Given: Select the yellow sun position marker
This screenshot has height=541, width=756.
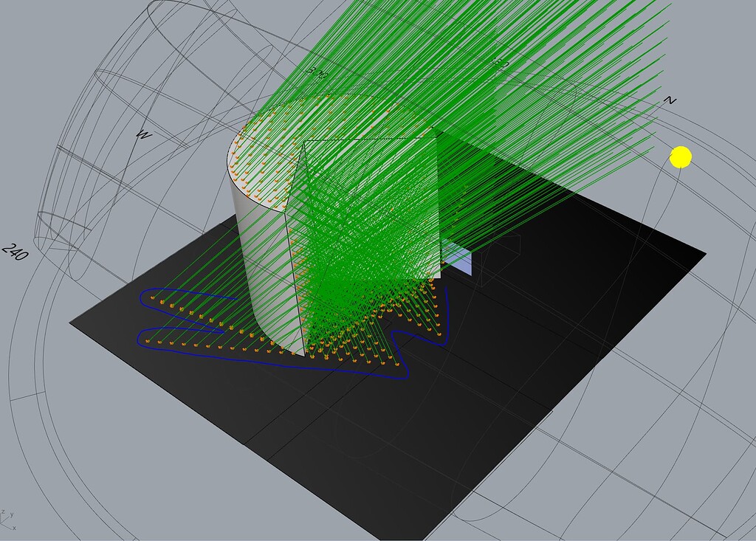Looking at the screenshot, I should 680,158.
